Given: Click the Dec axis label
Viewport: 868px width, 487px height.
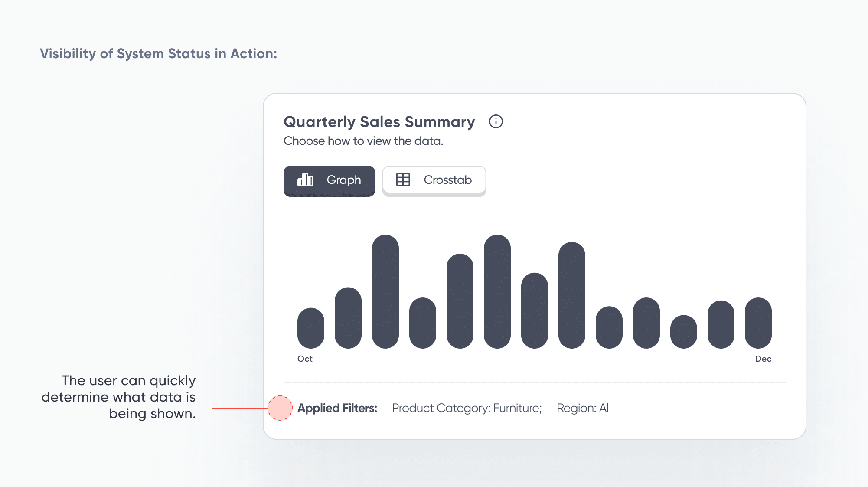Looking at the screenshot, I should pyautogui.click(x=763, y=359).
